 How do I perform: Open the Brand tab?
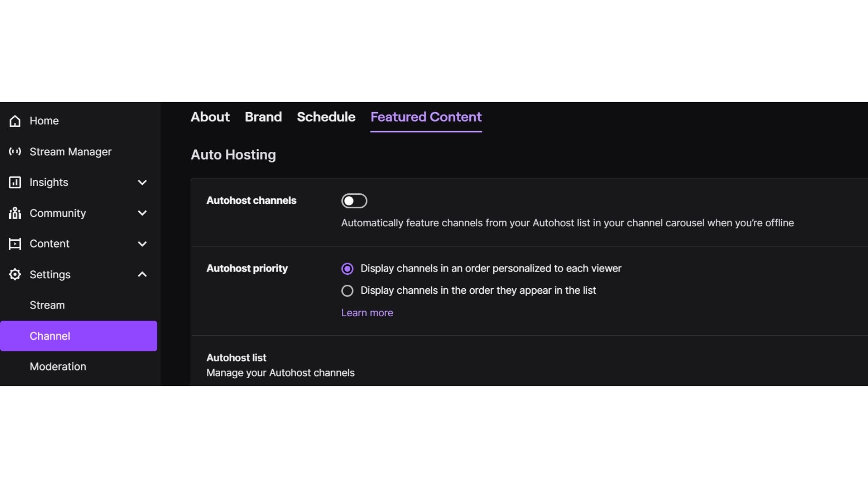tap(263, 117)
